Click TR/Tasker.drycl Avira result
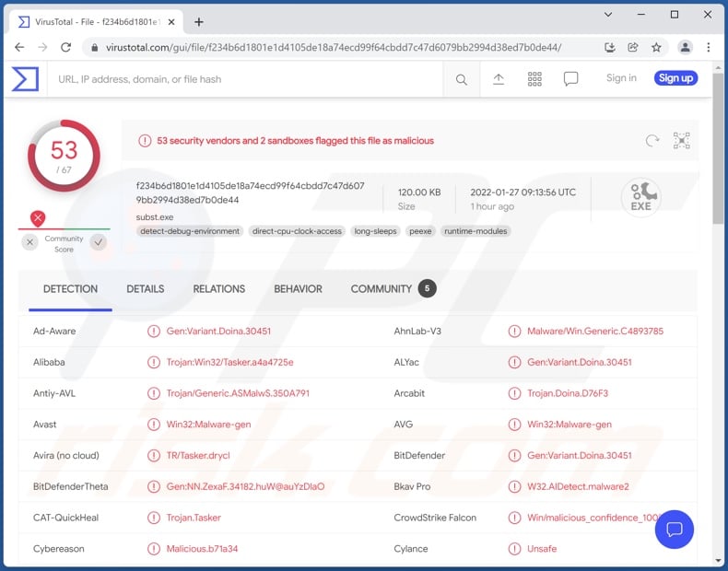 (x=198, y=456)
